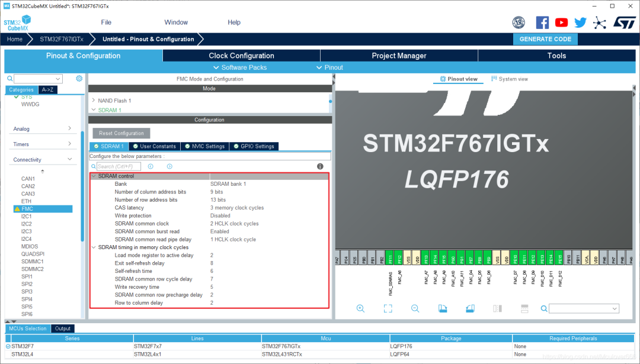The image size is (640, 364).
Task: Switch to System view
Action: coord(510,79)
